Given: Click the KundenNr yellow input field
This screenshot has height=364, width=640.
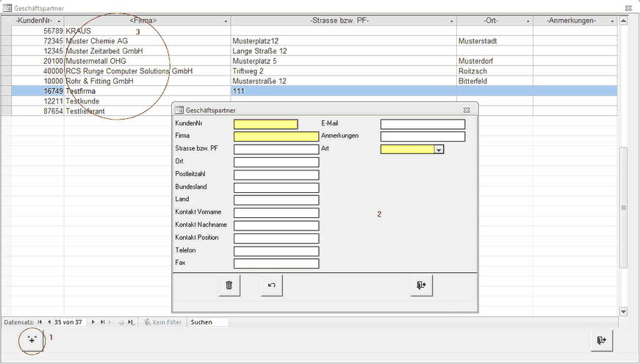Looking at the screenshot, I should click(266, 124).
